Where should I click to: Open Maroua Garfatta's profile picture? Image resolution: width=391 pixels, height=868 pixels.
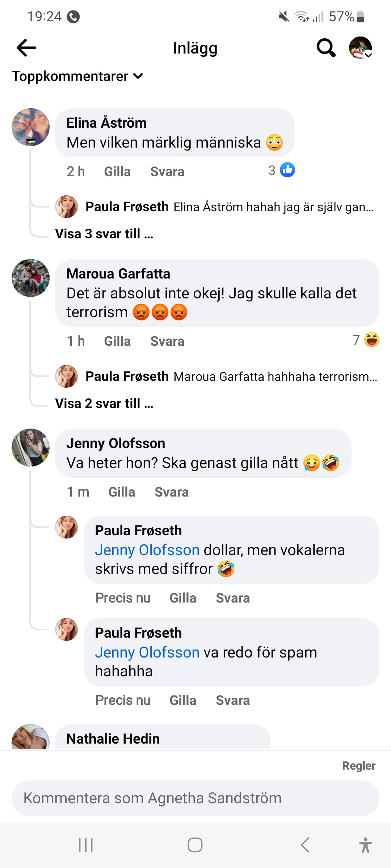click(31, 278)
